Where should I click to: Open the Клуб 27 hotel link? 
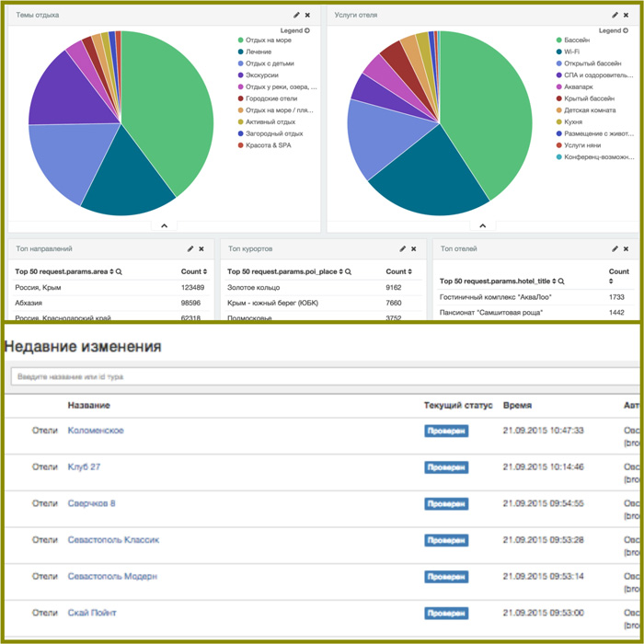point(84,467)
